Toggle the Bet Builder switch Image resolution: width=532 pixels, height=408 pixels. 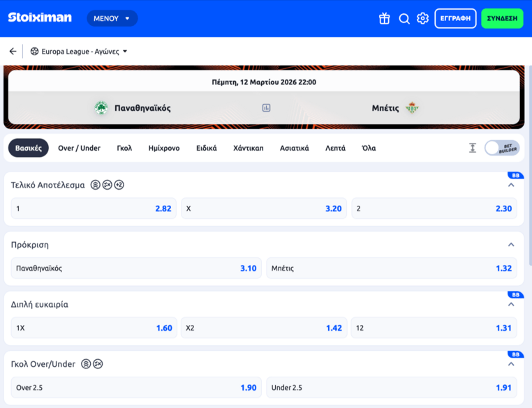tap(502, 148)
